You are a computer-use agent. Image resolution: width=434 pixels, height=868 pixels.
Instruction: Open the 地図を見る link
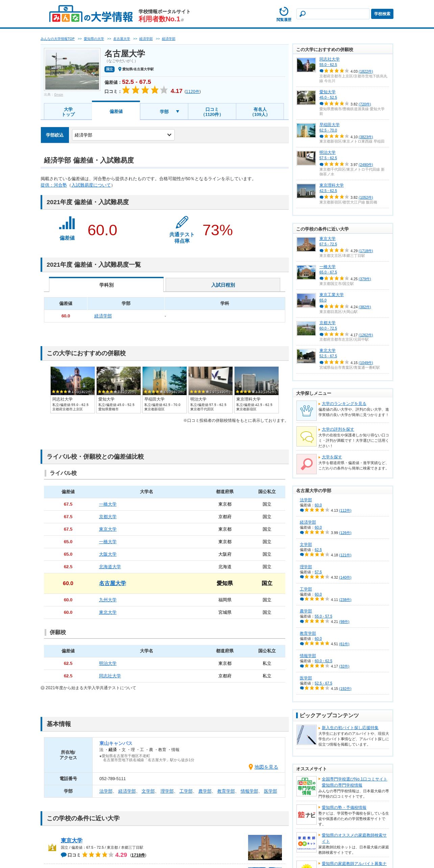[x=266, y=767]
